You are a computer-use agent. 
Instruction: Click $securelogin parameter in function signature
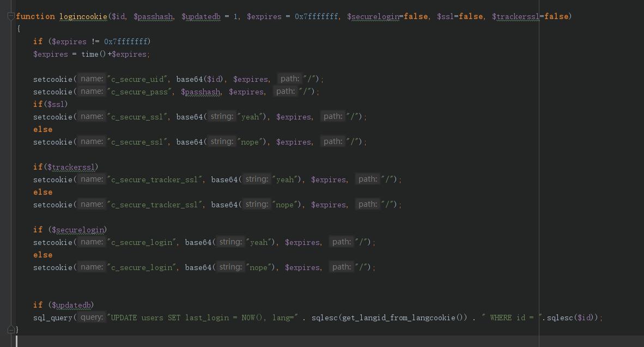click(x=373, y=16)
